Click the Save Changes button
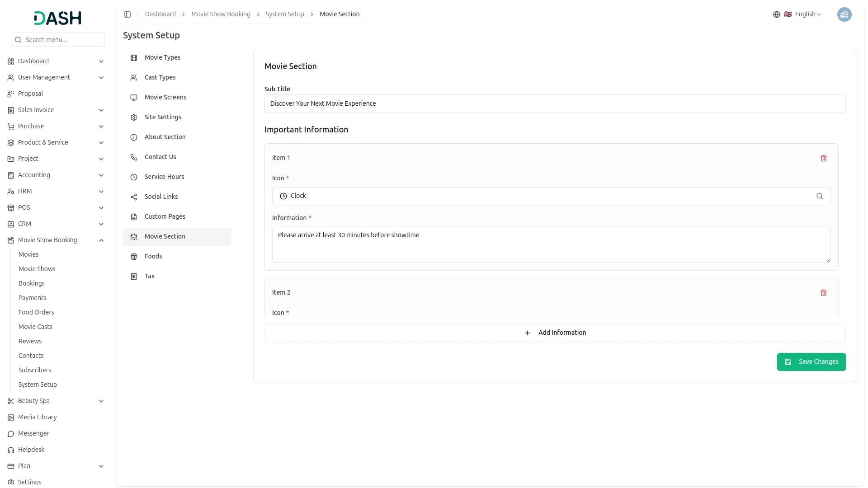868x488 pixels. point(811,361)
